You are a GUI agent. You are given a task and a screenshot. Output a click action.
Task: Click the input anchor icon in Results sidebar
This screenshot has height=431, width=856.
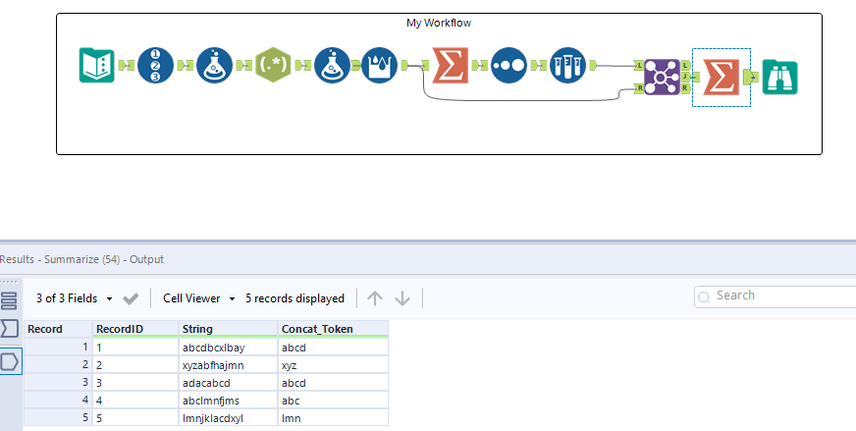point(9,329)
